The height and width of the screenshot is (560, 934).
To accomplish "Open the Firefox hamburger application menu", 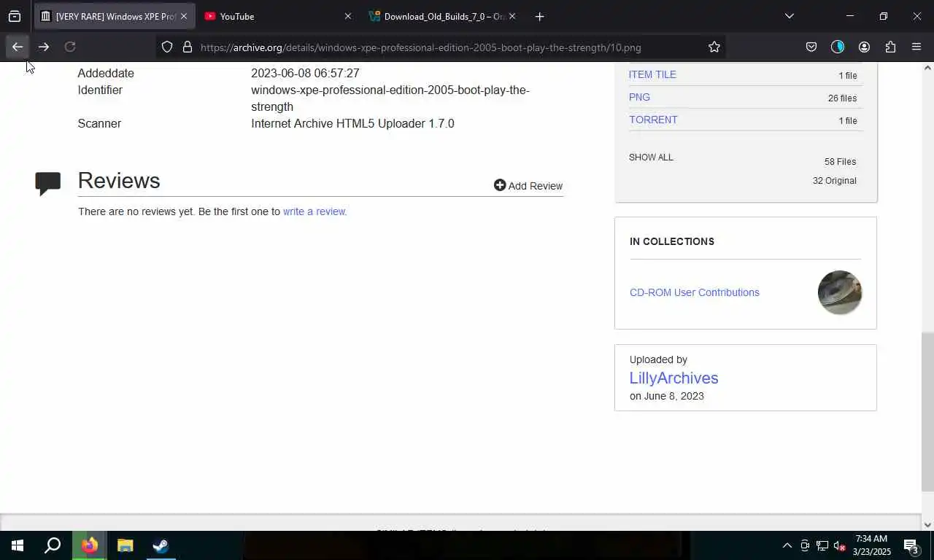I will click(916, 47).
